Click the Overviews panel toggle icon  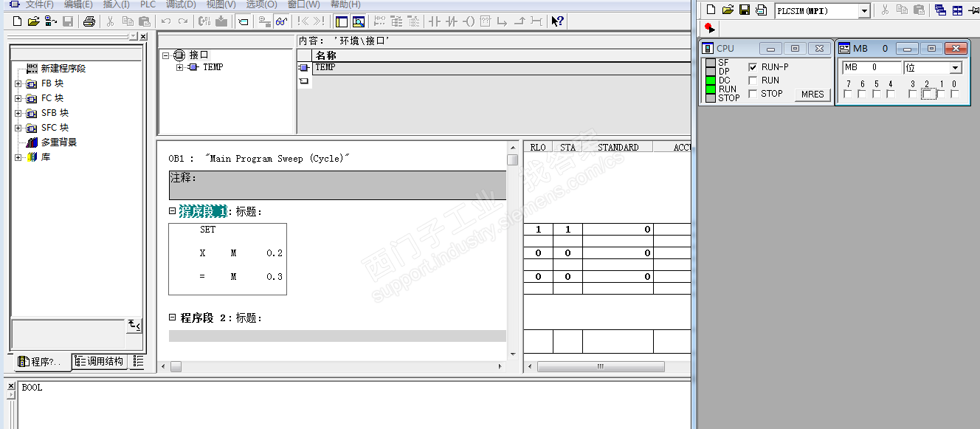pos(341,21)
